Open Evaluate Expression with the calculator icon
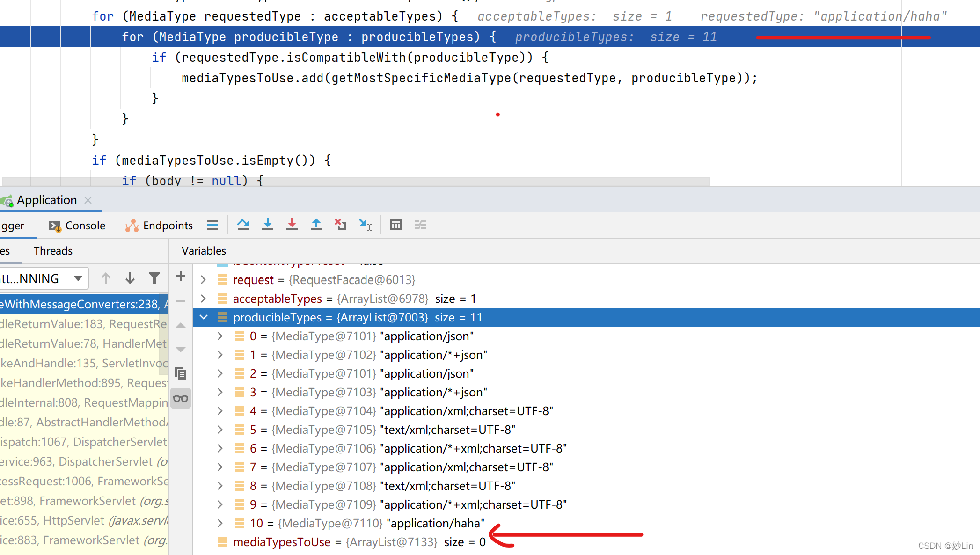The width and height of the screenshot is (980, 555). 395,225
